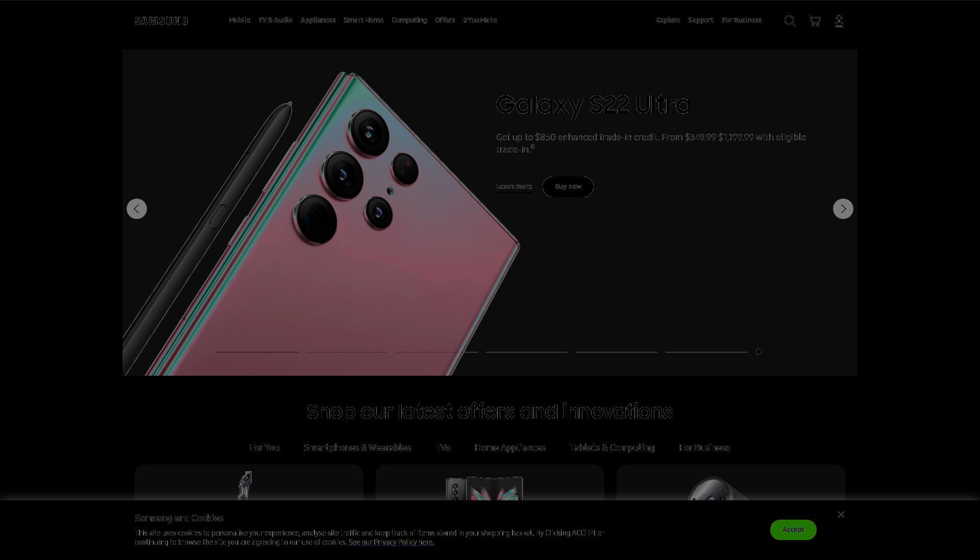Advance to next carousel slide arrow
Viewport: 980px width, 560px height.
tap(843, 209)
